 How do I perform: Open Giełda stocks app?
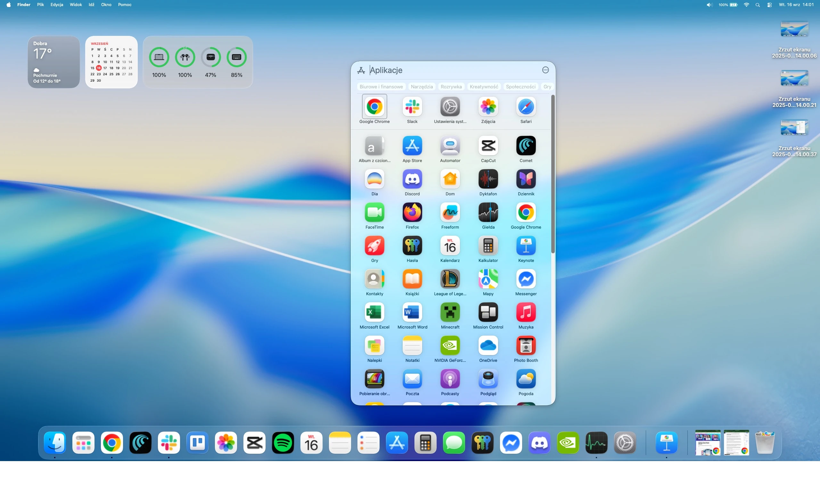[488, 212]
